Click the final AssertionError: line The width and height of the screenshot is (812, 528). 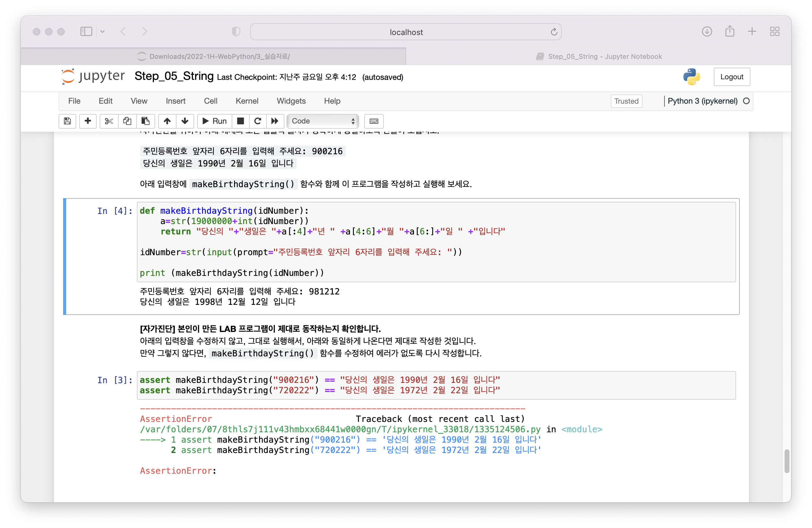(x=178, y=471)
